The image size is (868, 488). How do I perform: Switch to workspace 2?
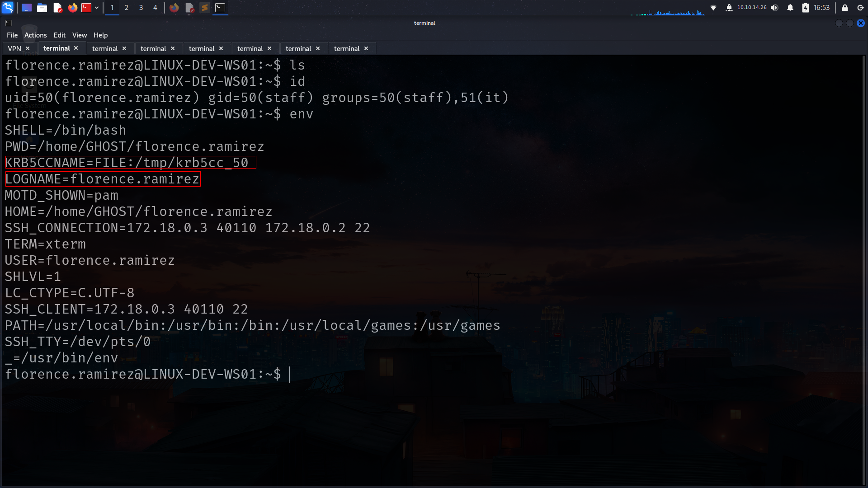[x=127, y=8]
